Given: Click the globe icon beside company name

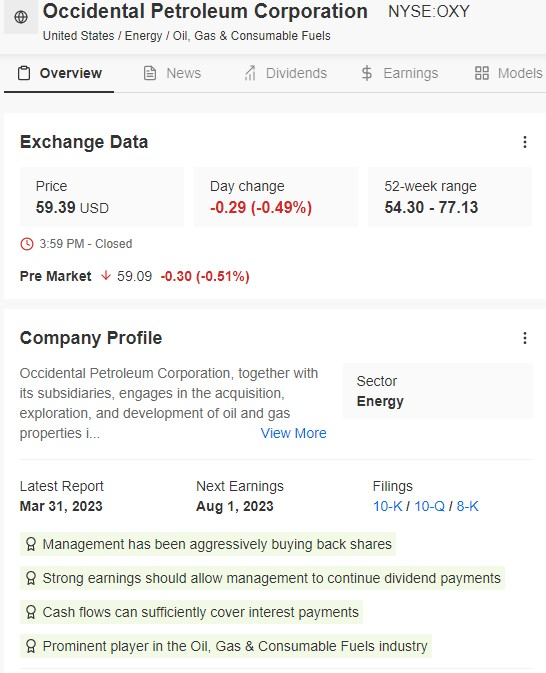Looking at the screenshot, I should coord(21,17).
